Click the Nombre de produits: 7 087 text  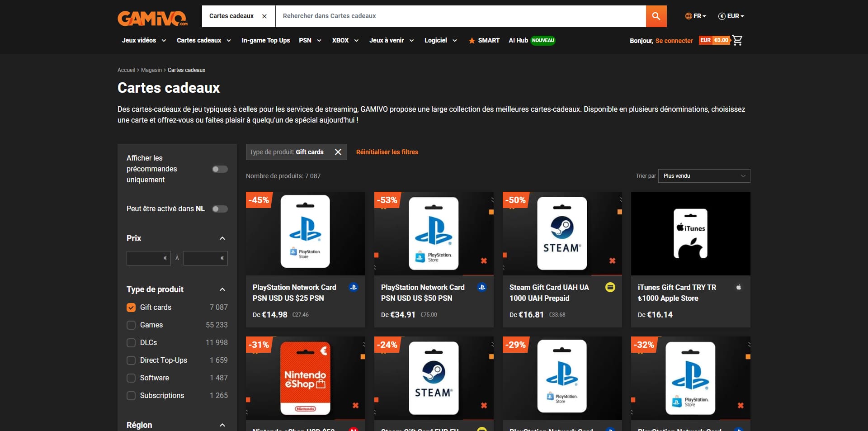point(283,176)
